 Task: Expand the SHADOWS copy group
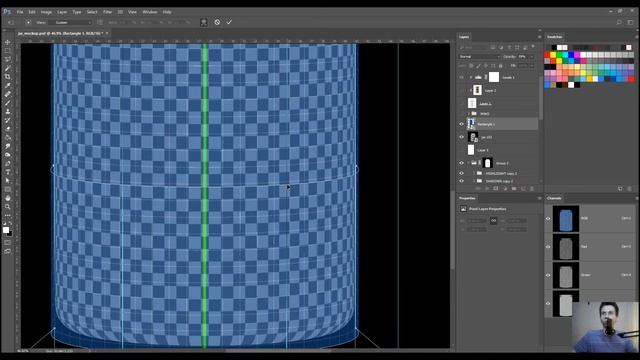click(x=474, y=181)
